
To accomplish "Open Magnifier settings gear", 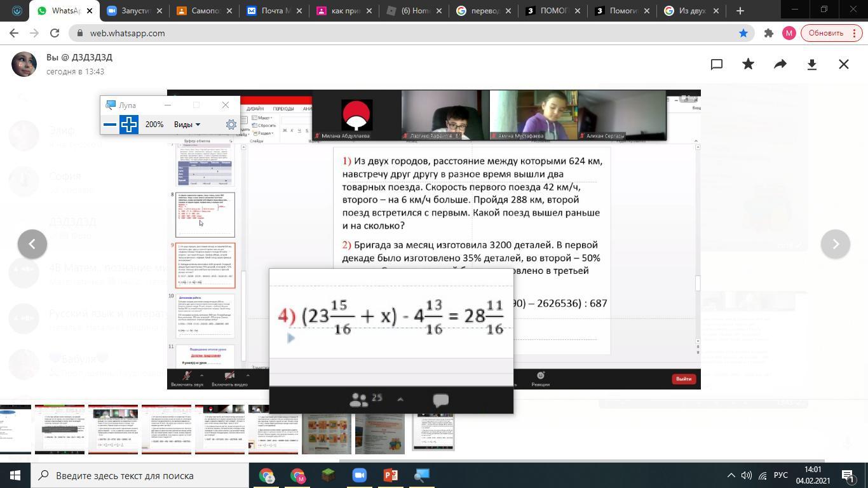I will coord(231,125).
